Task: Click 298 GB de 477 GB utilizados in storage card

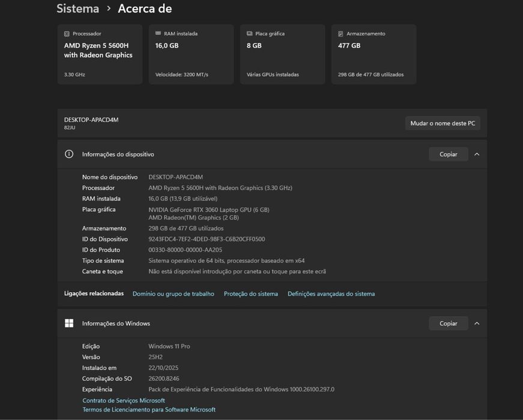Action: [371, 74]
